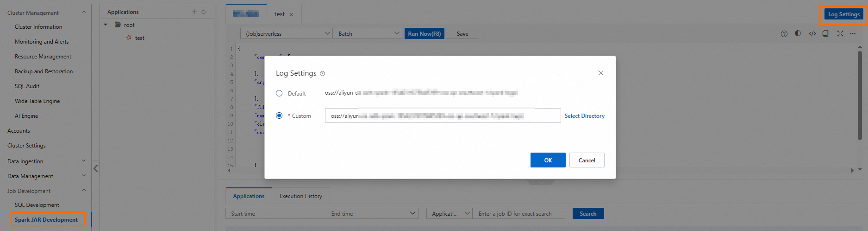Toggle the dark/light theme icon
This screenshot has height=231, width=868.
[x=798, y=33]
